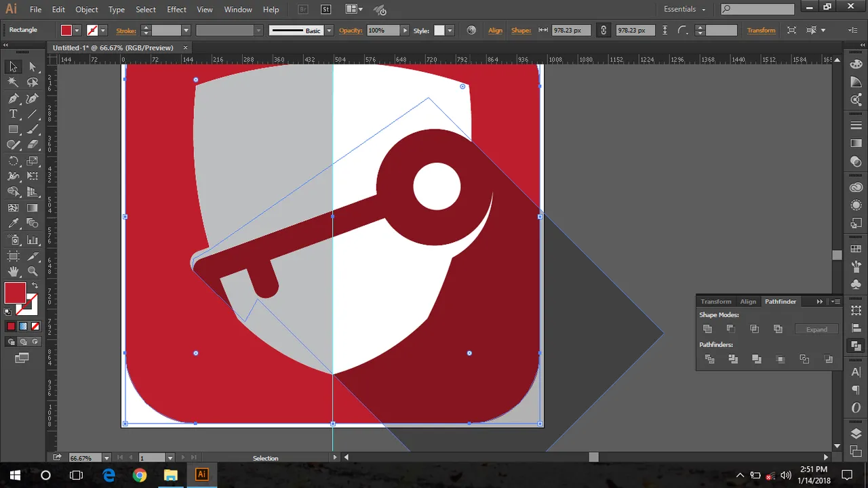Click the large red Fill swatch
This screenshot has height=488, width=868.
pos(15,293)
